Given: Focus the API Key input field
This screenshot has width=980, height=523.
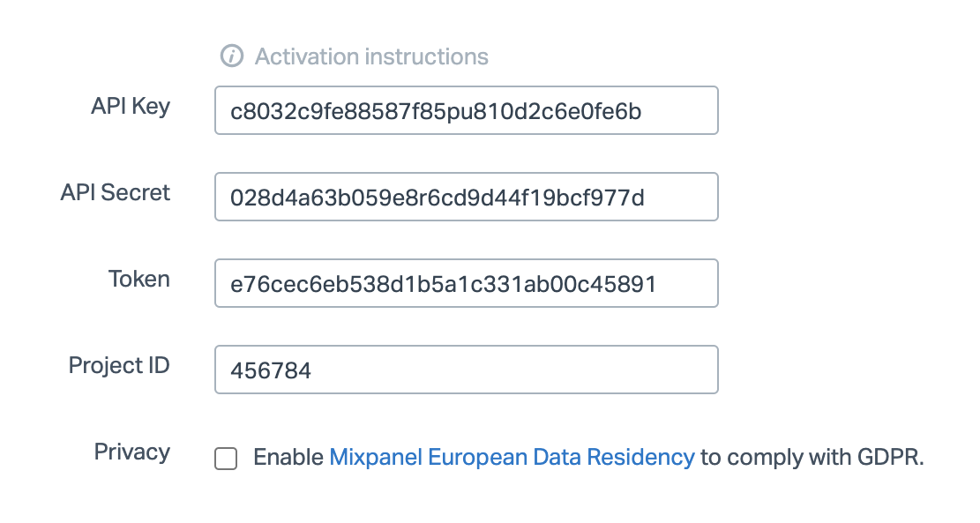Looking at the screenshot, I should coord(466,110).
